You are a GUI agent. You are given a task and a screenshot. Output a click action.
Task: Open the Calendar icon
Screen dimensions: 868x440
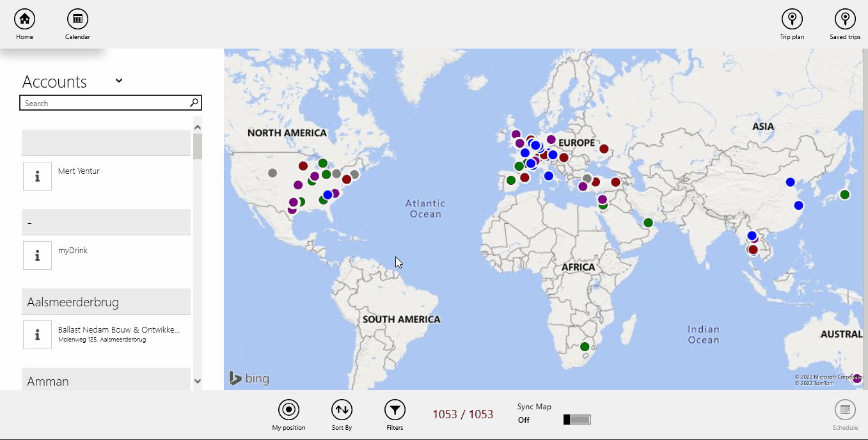click(x=77, y=19)
